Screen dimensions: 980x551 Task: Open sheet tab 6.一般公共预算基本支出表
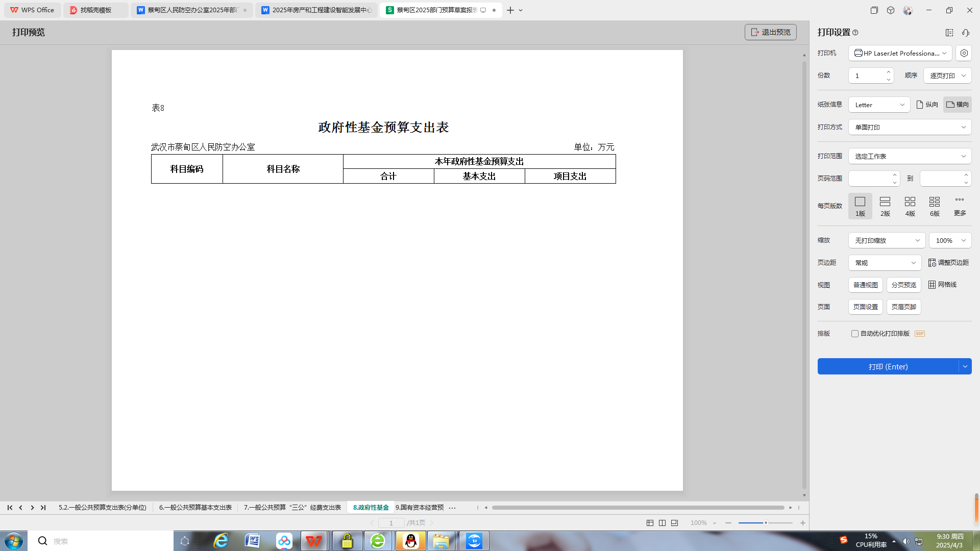(x=195, y=508)
